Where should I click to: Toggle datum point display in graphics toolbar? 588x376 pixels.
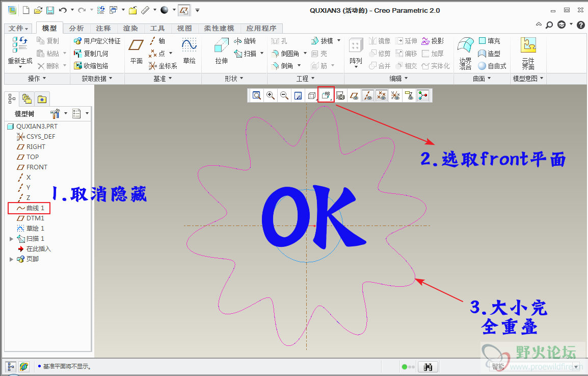pos(382,95)
